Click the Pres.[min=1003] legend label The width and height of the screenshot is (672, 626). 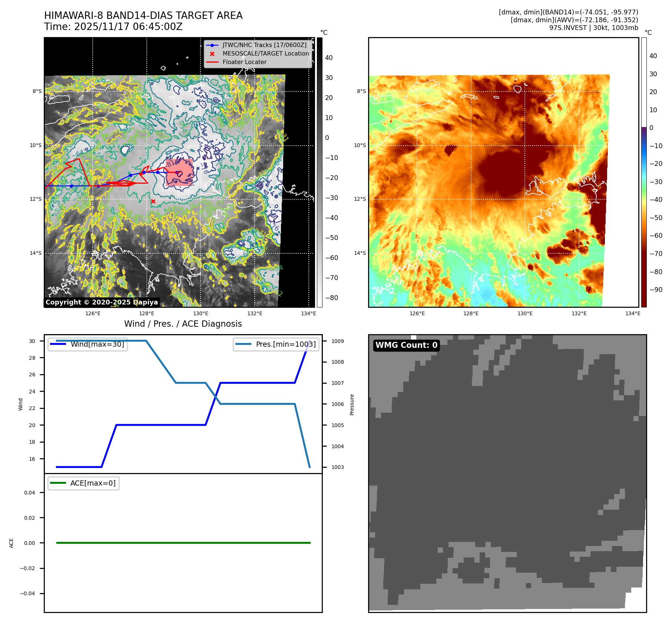286,344
